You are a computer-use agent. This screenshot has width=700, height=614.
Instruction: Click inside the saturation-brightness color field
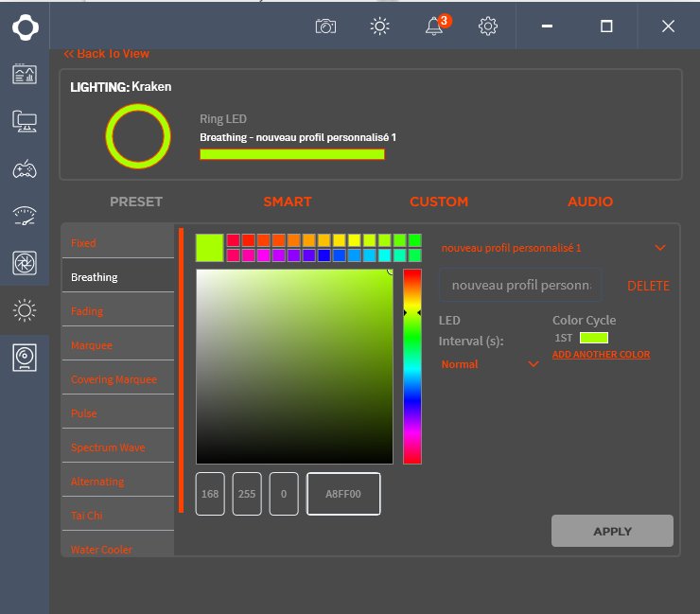point(294,367)
